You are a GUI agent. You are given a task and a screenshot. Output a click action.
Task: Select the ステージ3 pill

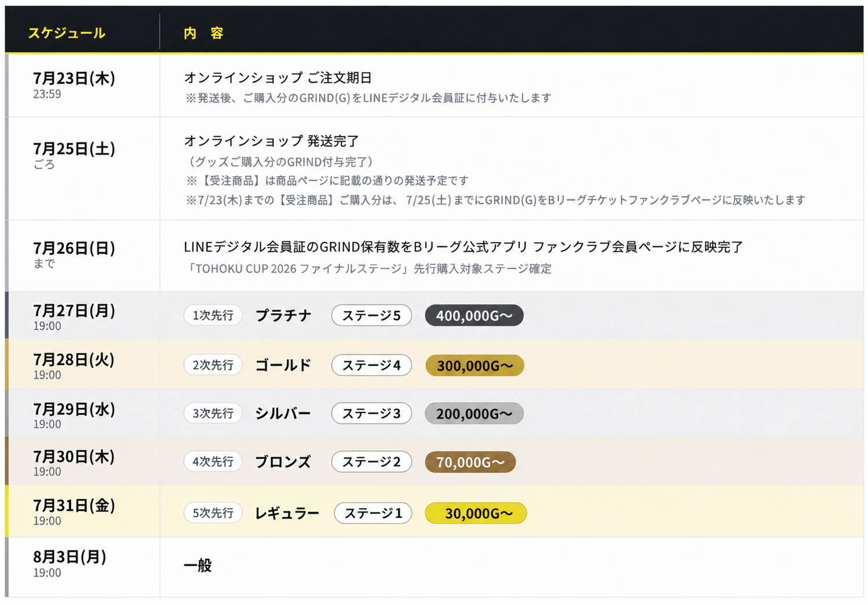371,414
